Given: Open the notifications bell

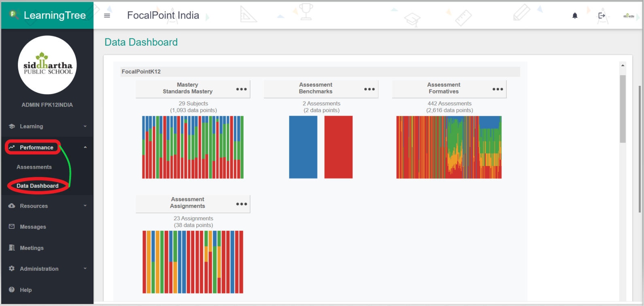Looking at the screenshot, I should (x=575, y=16).
